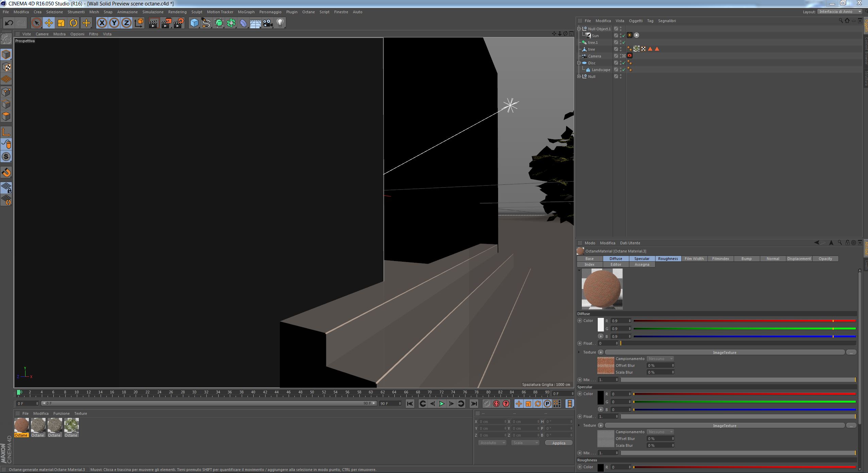
Task: Click the white Diffuse color swatch
Action: tap(601, 325)
